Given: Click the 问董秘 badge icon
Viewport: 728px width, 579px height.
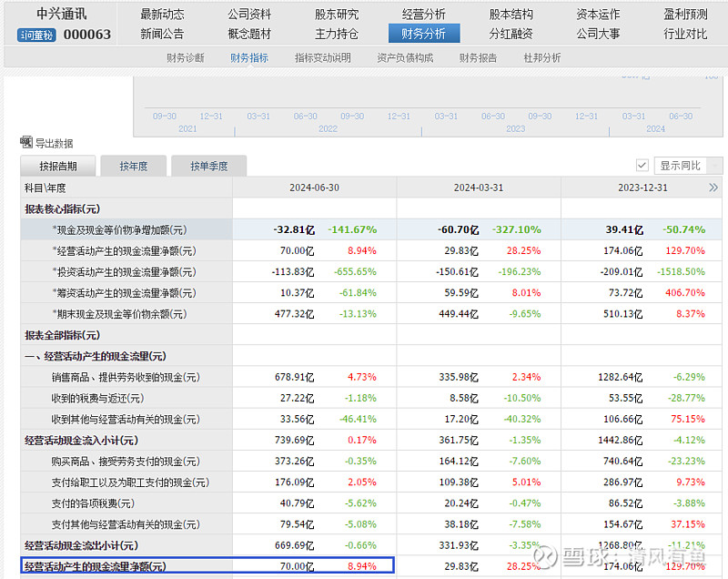Looking at the screenshot, I should coord(36,35).
